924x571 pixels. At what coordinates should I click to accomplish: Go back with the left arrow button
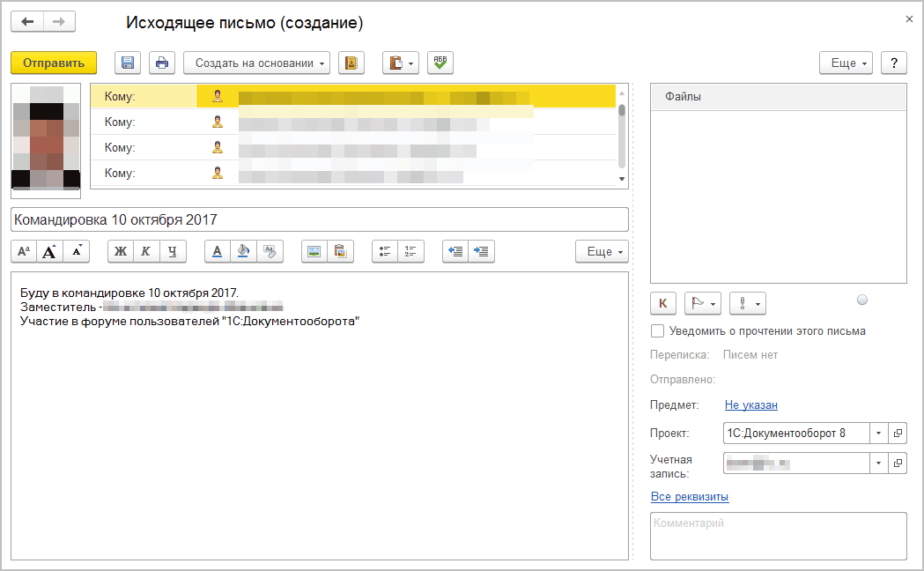coord(27,22)
